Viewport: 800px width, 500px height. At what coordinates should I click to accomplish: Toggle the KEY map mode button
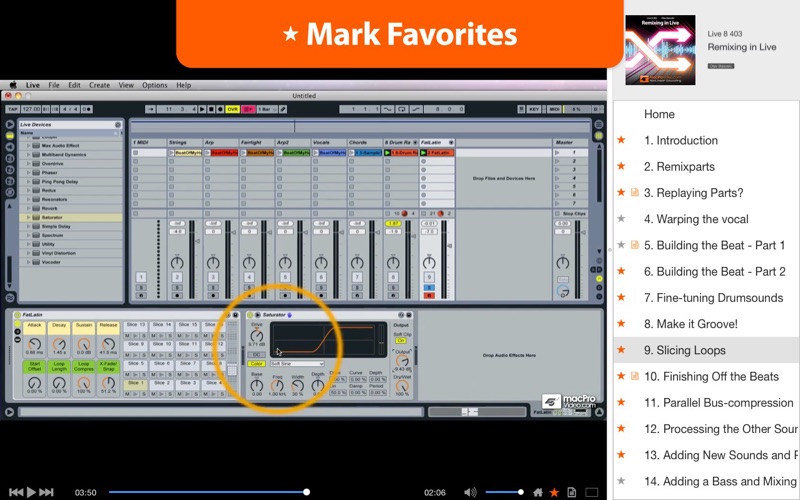(534, 109)
